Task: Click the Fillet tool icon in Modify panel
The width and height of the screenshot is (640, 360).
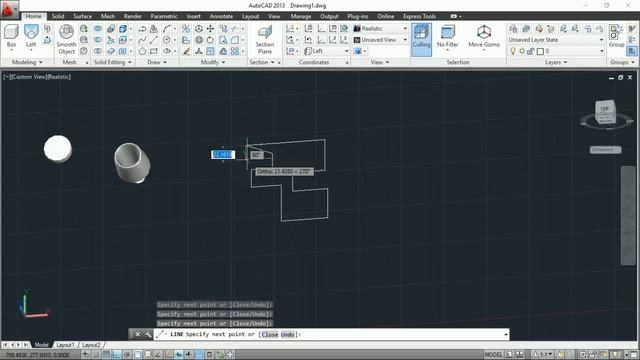Action: [x=235, y=40]
